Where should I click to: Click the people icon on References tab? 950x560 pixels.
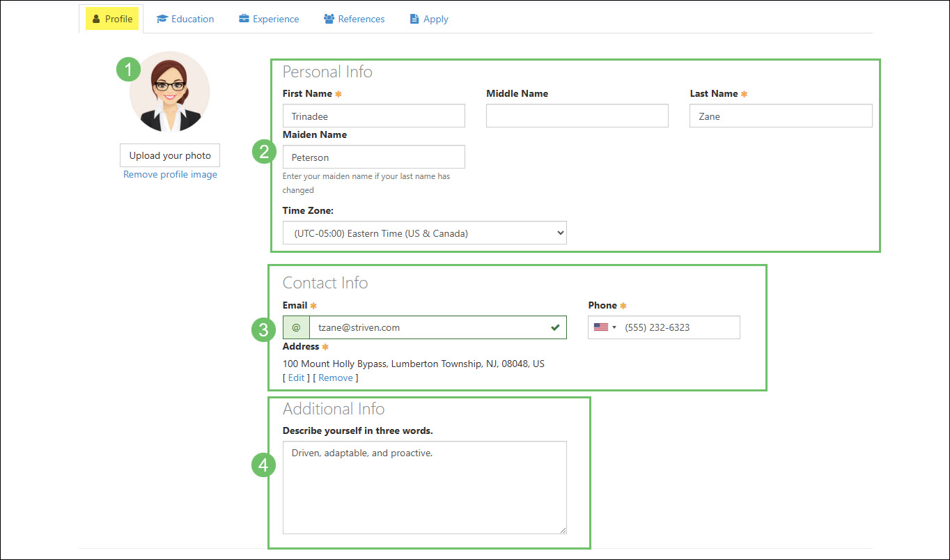(x=328, y=19)
